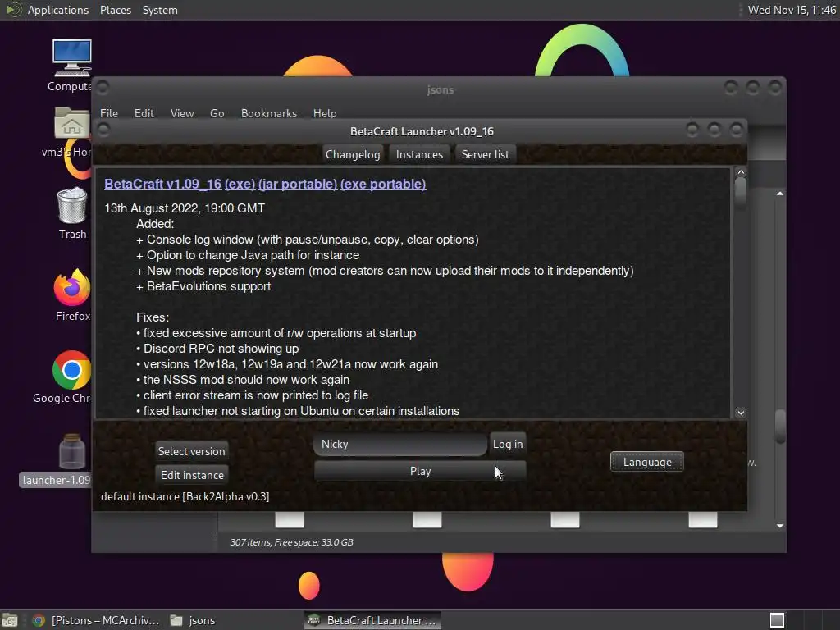Open View menu in jsons window
Viewport: 840px width, 630px height.
coord(181,113)
